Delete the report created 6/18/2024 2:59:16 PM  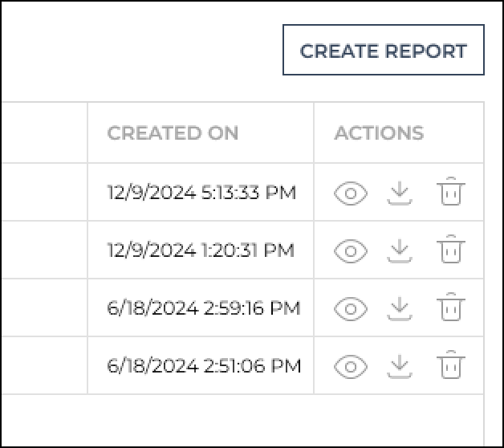[x=451, y=307]
